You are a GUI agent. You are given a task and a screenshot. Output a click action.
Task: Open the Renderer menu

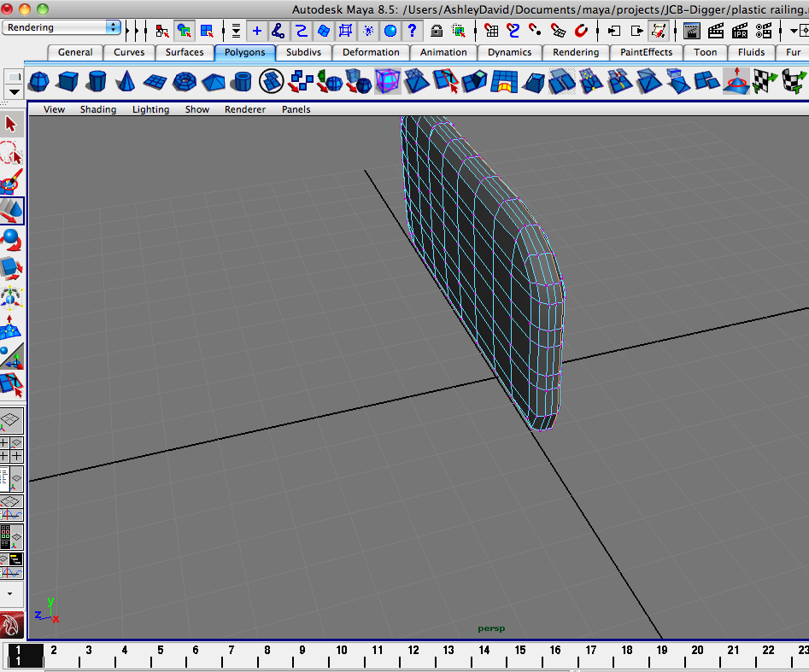click(x=245, y=109)
